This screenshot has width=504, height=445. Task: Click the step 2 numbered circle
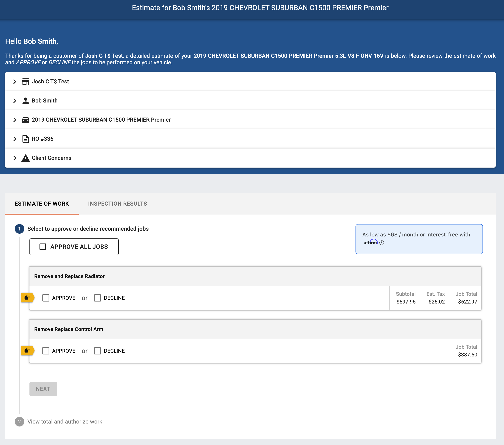(x=20, y=422)
